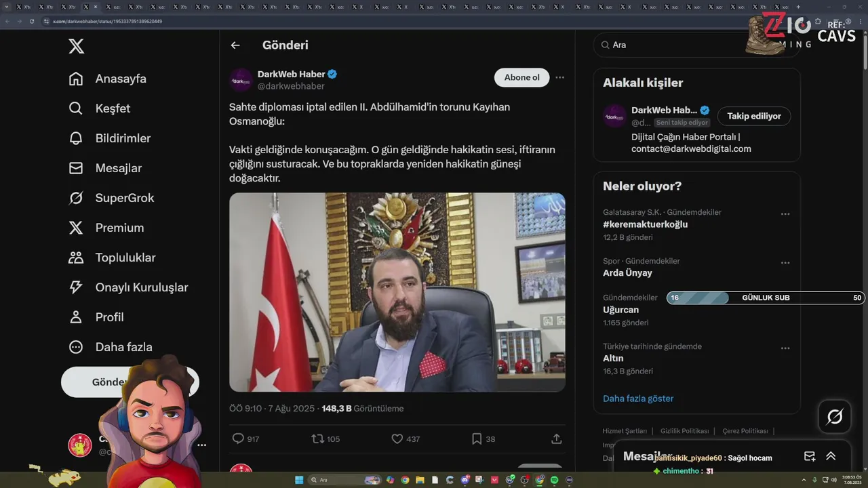The width and height of the screenshot is (868, 488).
Task: Open more options on the DarkWeb Haber post
Action: [559, 77]
